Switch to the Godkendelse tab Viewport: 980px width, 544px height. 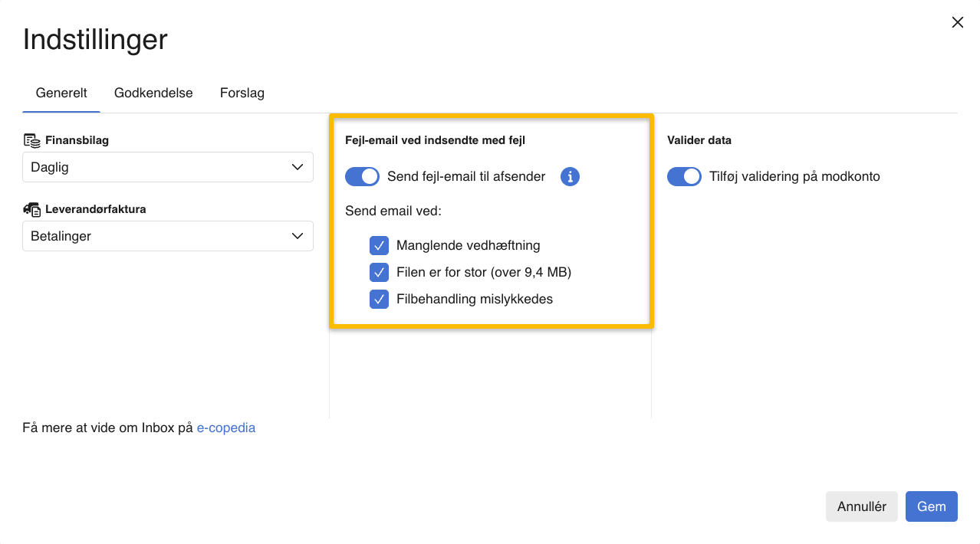point(153,93)
